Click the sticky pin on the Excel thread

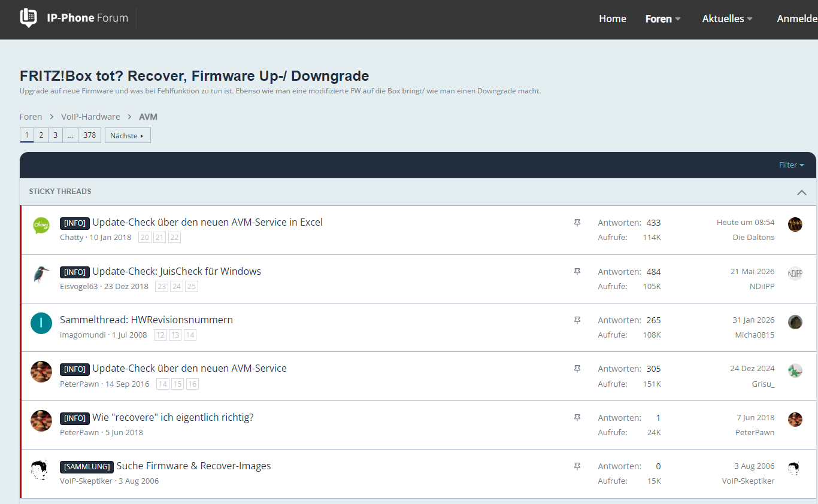pos(577,223)
